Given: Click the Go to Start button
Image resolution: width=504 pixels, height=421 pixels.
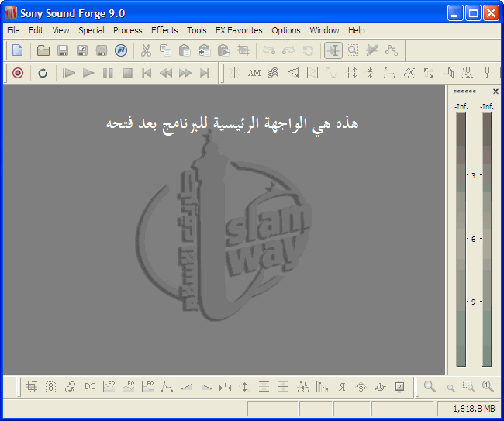Looking at the screenshot, I should coord(147,73).
